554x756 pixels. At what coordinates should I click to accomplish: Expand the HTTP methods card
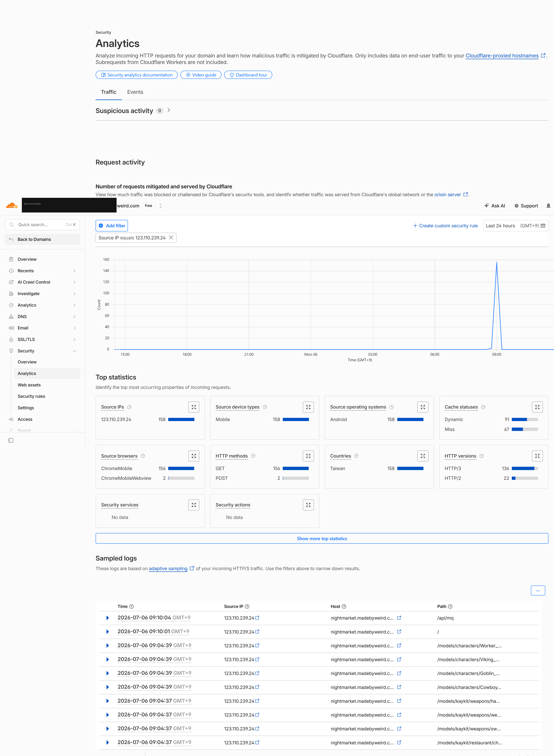click(308, 456)
